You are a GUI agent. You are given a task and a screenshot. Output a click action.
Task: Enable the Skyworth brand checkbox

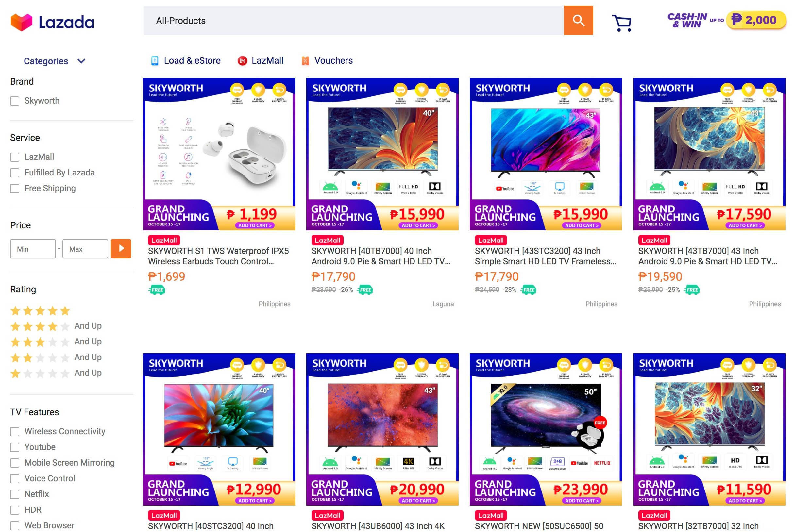(x=15, y=101)
